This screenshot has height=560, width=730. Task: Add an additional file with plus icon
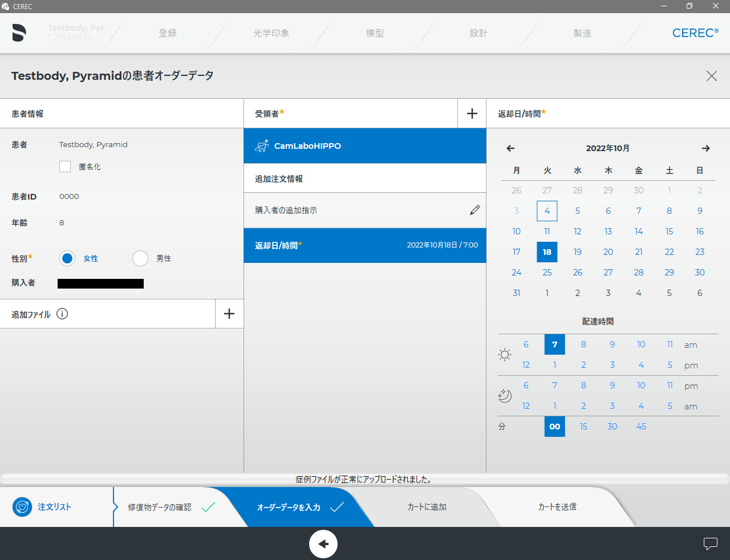(229, 314)
